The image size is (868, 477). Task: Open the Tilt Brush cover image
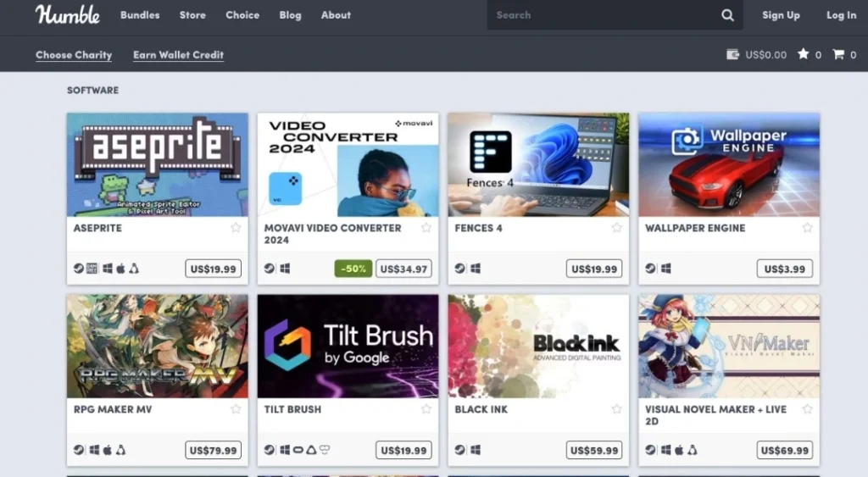348,346
